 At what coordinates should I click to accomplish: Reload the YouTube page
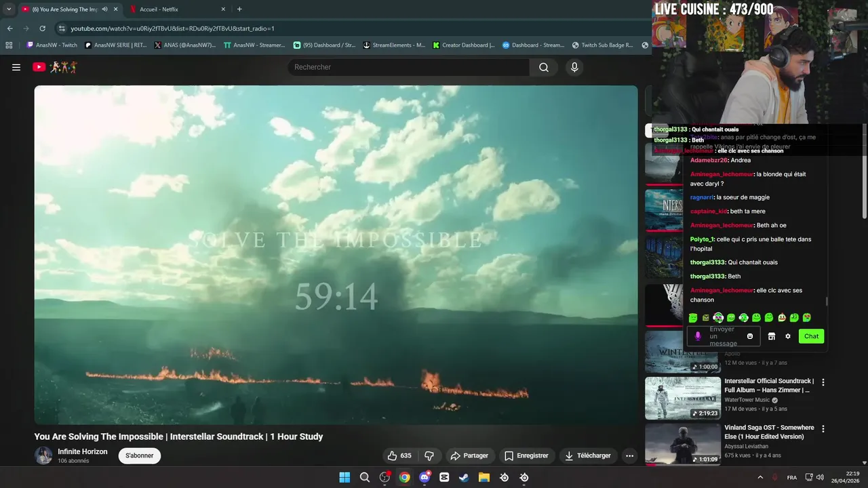click(x=42, y=28)
